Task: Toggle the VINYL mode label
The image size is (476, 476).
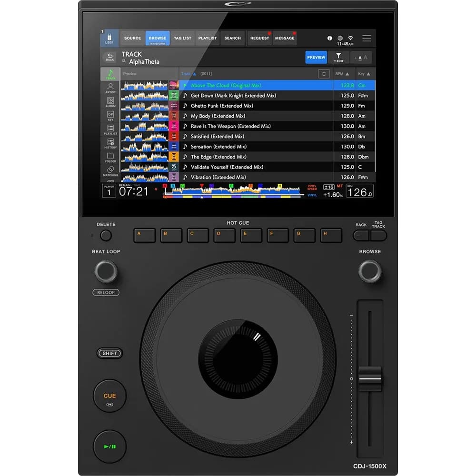Action: (x=312, y=195)
